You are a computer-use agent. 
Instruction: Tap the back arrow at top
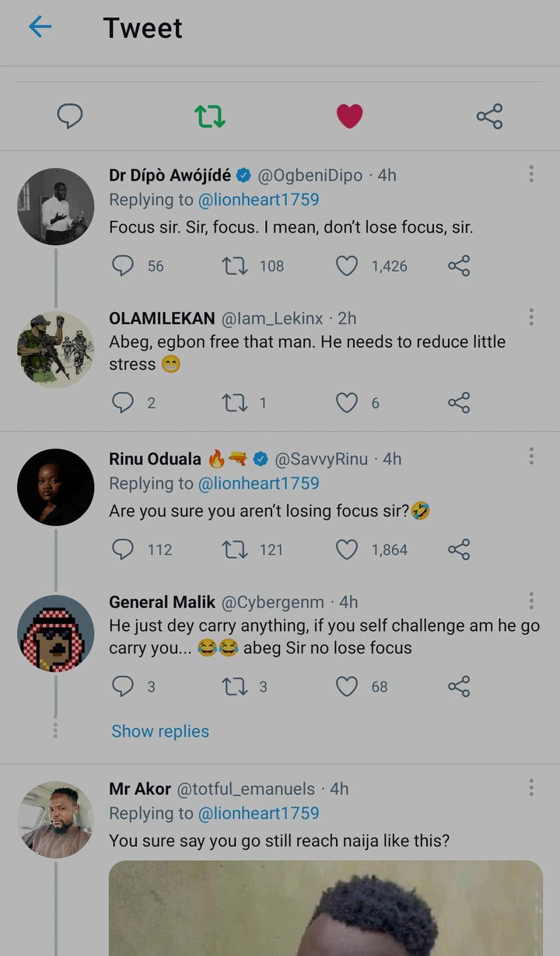pyautogui.click(x=40, y=27)
